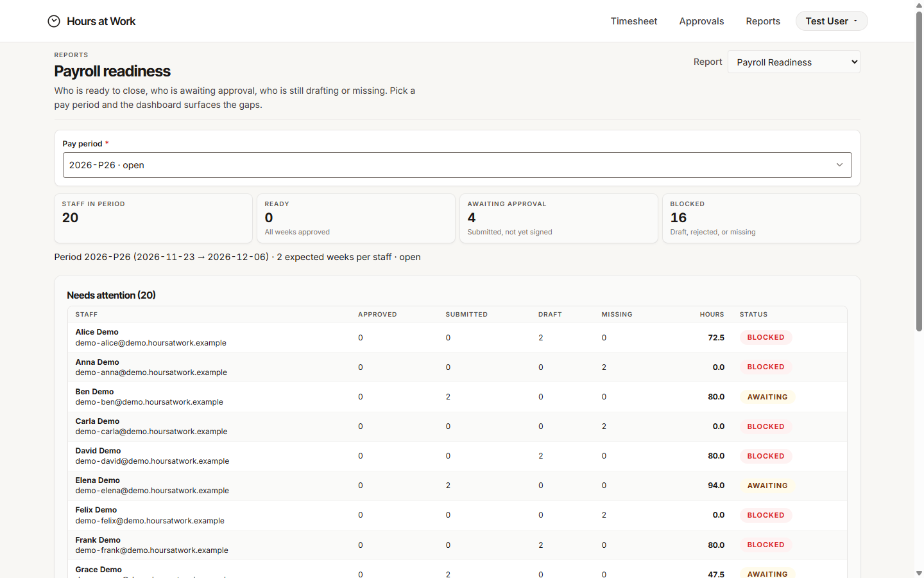Click the Blocked card showing 16
924x578 pixels.
pos(762,218)
